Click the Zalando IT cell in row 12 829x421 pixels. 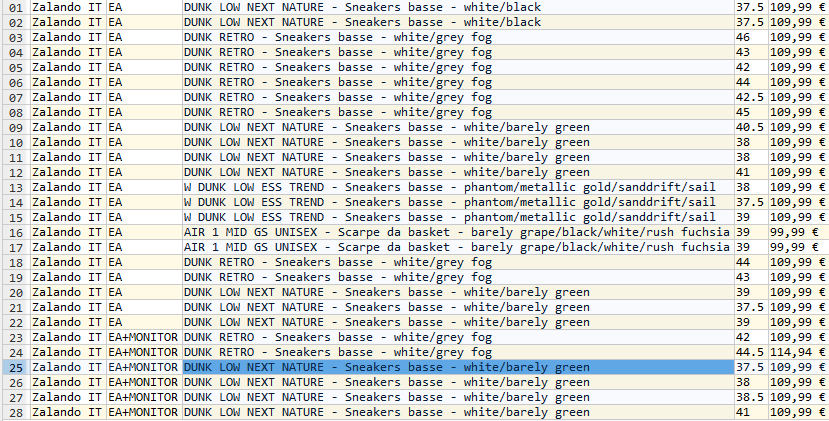click(68, 172)
